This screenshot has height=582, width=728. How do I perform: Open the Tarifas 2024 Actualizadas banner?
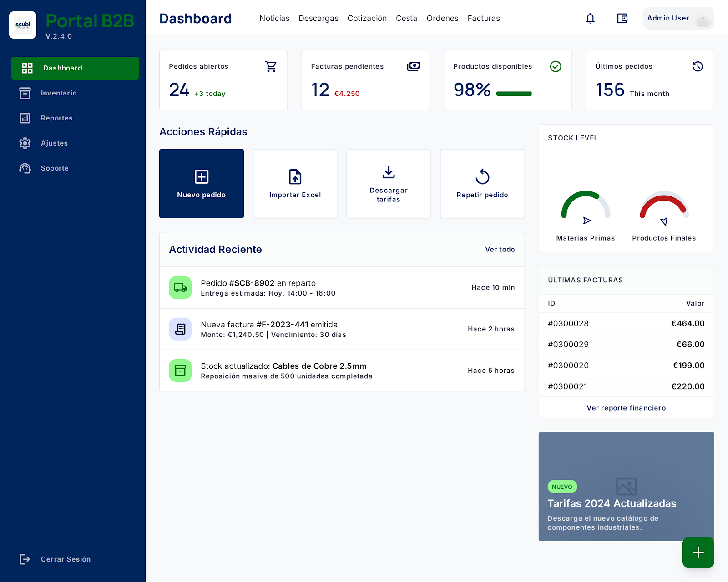(x=626, y=487)
